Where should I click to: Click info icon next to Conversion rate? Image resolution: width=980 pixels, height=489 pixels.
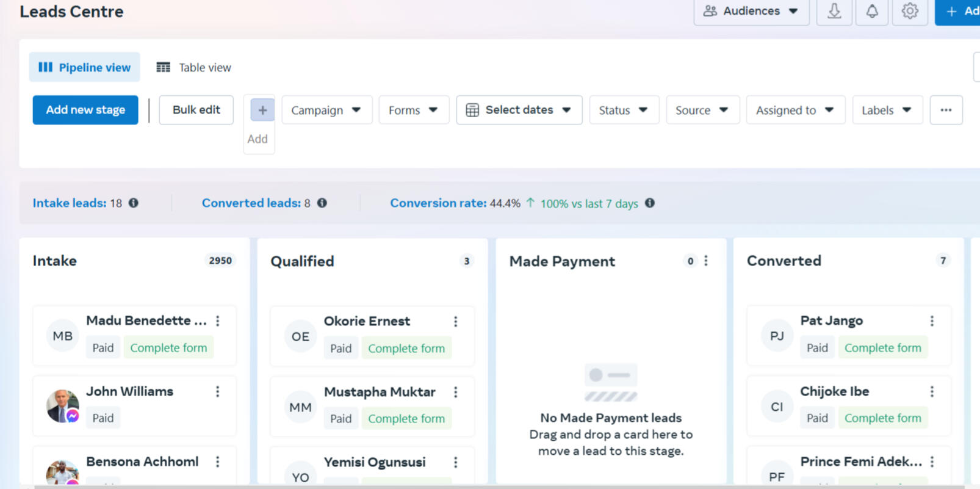[x=650, y=203]
